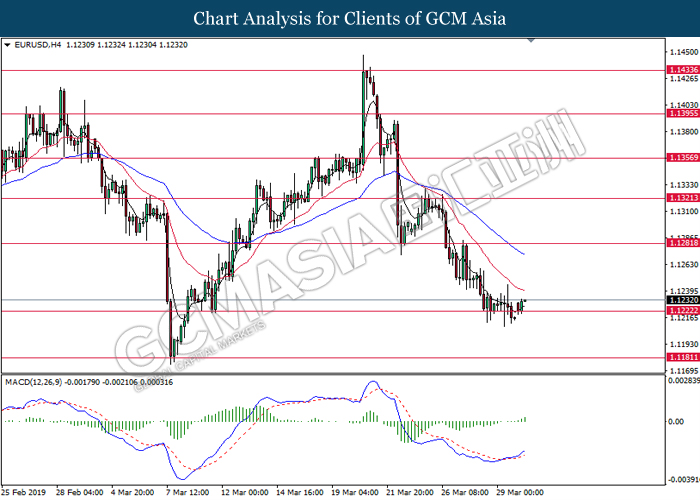Select the 1.12222 red price level tag

coord(683,310)
